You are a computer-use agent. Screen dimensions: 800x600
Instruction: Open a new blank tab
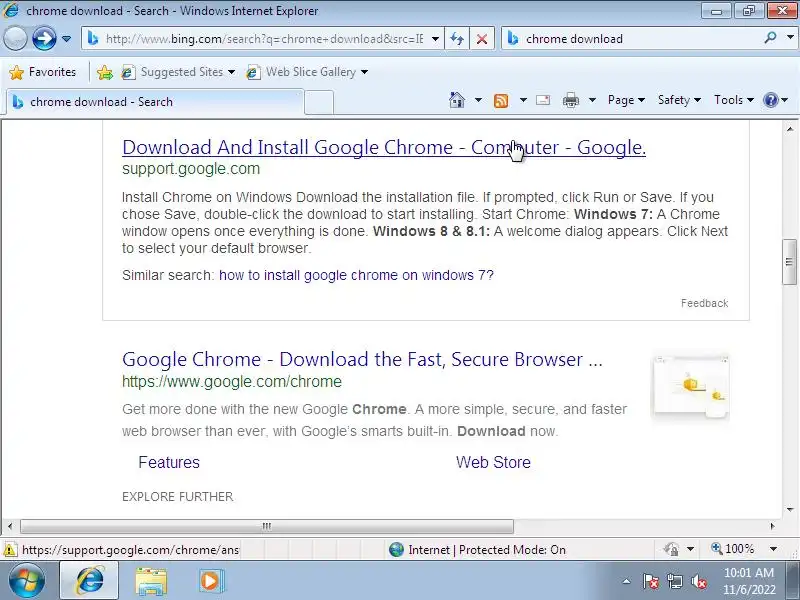(x=319, y=103)
